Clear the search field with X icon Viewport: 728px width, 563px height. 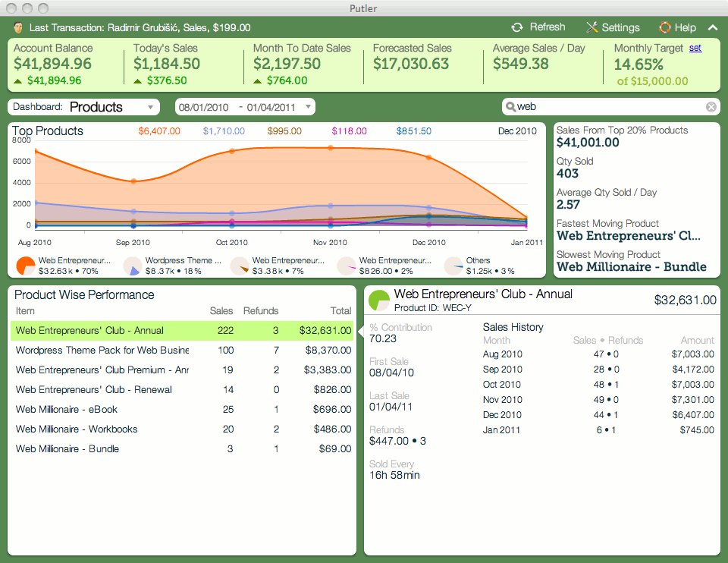coord(711,107)
